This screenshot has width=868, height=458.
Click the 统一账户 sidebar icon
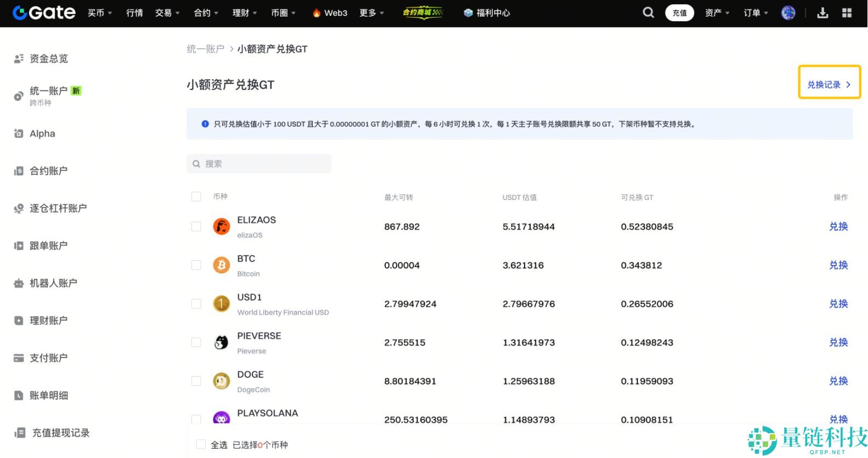(x=19, y=96)
